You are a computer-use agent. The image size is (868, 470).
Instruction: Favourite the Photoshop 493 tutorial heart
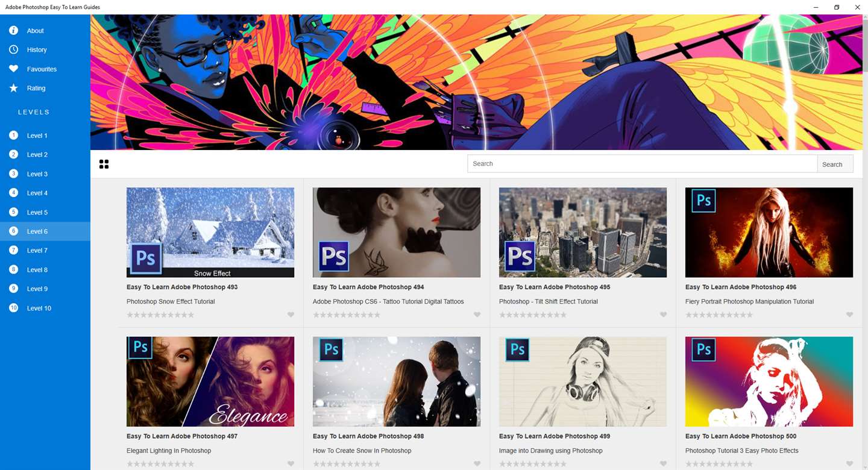[291, 315]
